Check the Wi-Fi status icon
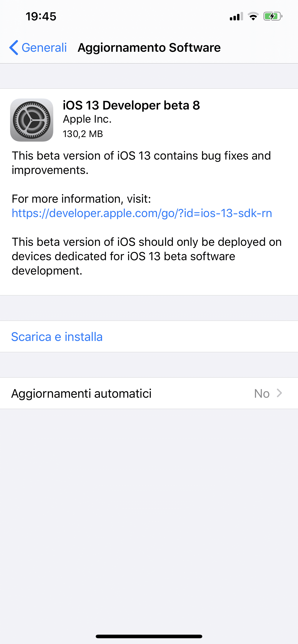 [253, 17]
